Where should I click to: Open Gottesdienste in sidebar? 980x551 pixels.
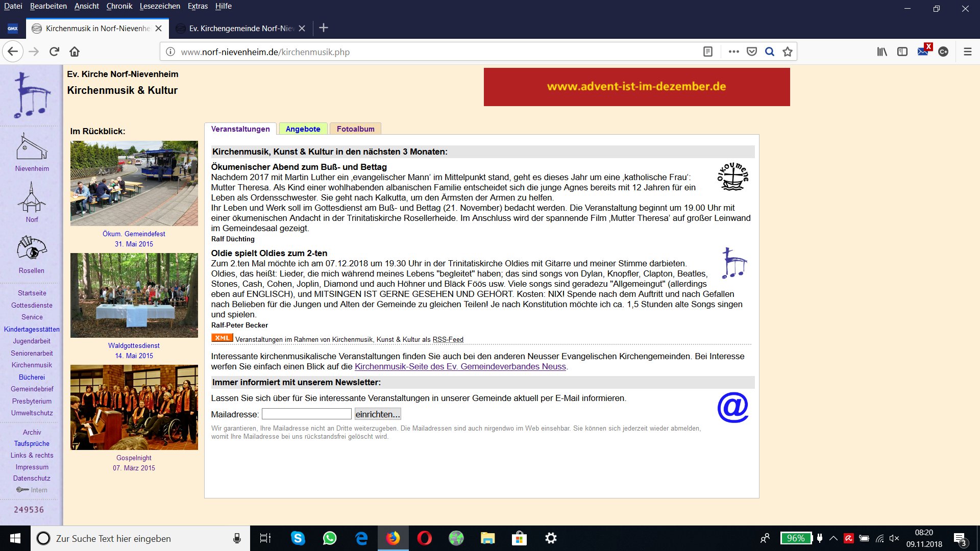[32, 305]
